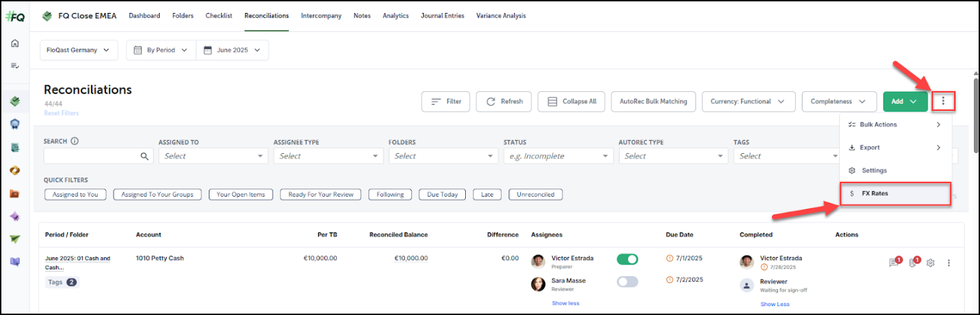Image resolution: width=980 pixels, height=315 pixels.
Task: Toggle on Sara Masse's reviewer sign-off switch
Action: click(x=627, y=282)
